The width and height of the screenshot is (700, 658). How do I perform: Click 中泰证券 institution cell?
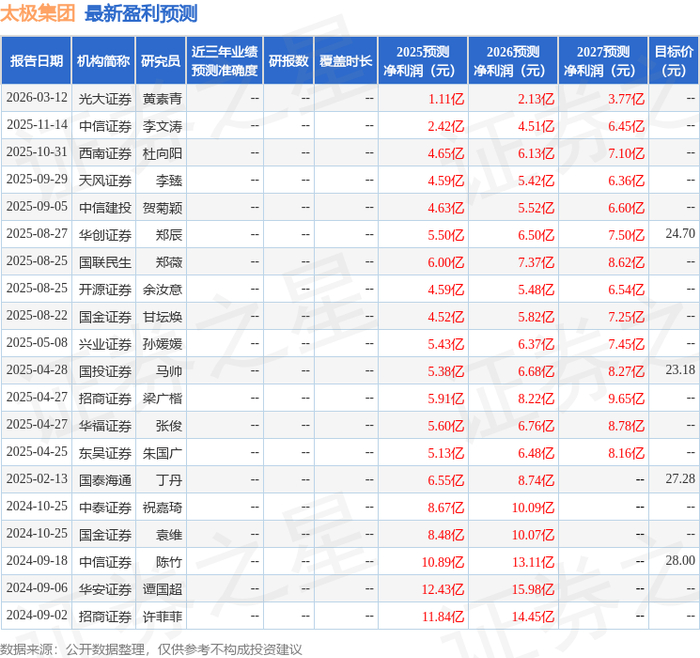105,508
